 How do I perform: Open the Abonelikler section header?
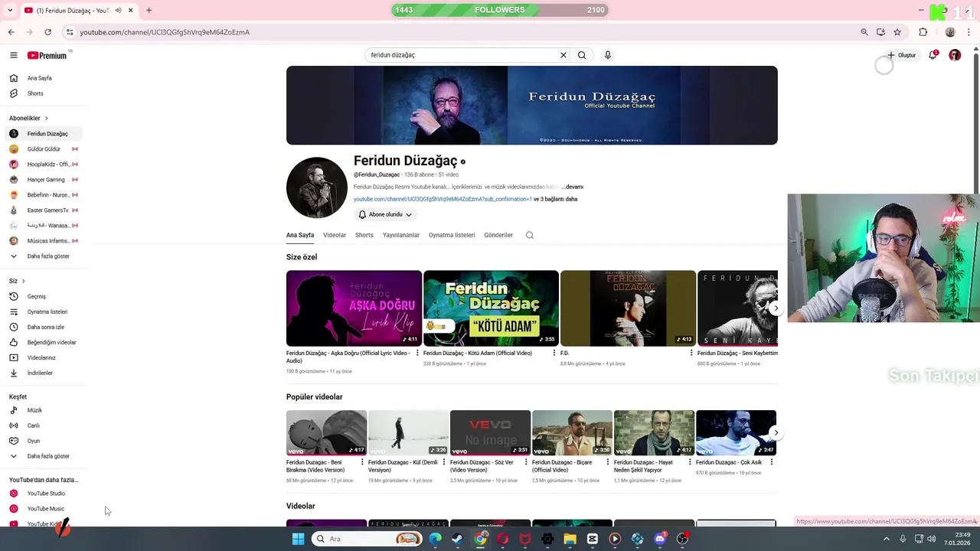click(x=28, y=118)
